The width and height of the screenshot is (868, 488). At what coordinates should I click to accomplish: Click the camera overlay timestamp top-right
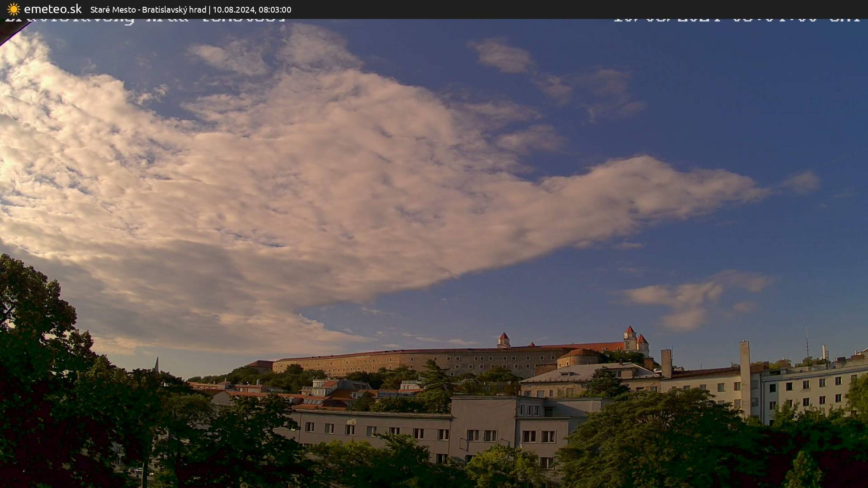click(736, 20)
